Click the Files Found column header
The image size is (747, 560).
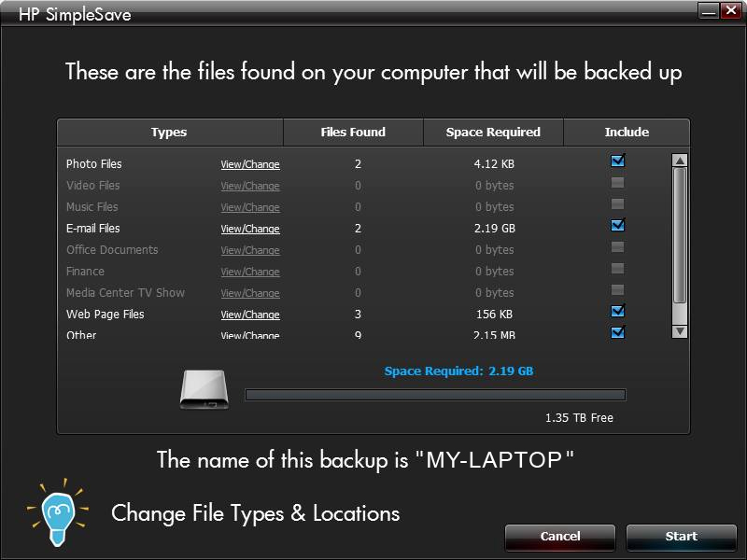point(353,133)
